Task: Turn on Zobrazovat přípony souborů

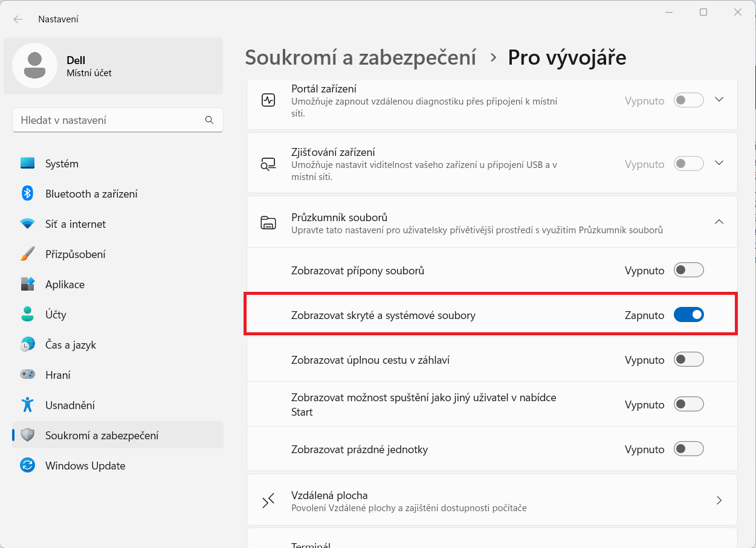Action: pyautogui.click(x=688, y=270)
